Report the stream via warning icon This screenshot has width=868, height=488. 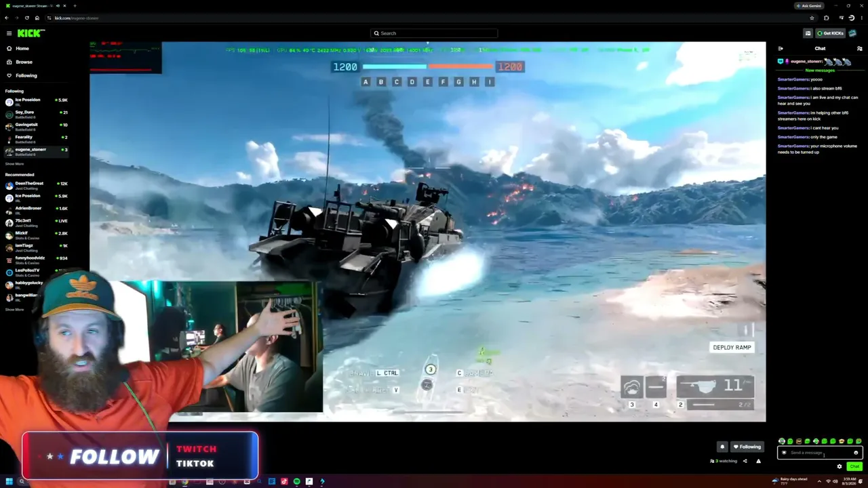coord(758,461)
